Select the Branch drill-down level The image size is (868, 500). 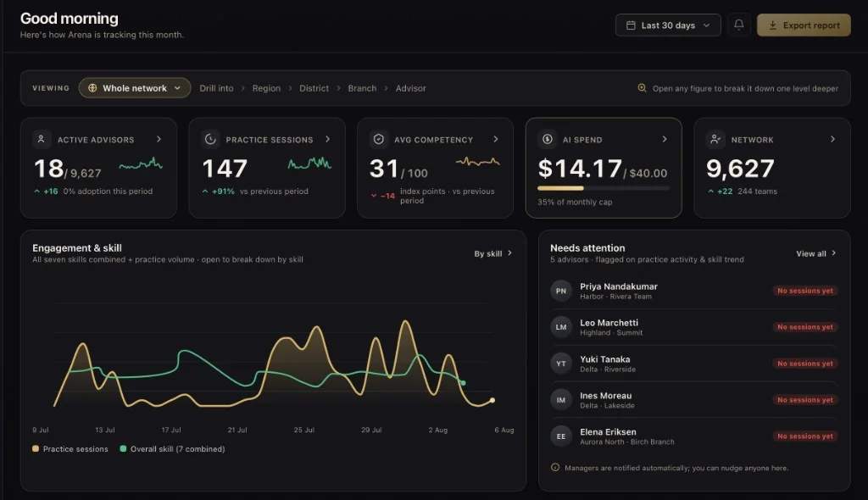point(362,88)
